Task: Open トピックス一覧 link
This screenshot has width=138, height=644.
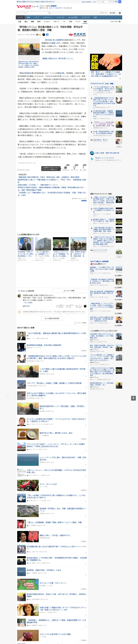Action: pyautogui.click(x=115, y=22)
